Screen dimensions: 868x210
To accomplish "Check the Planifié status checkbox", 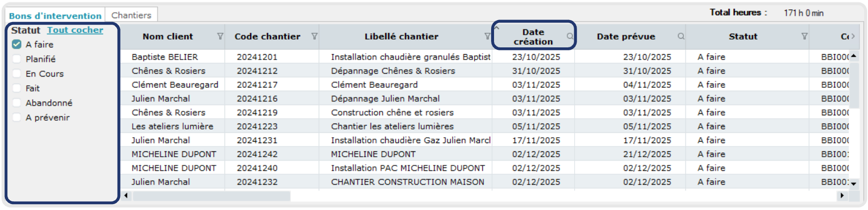I will [x=17, y=59].
